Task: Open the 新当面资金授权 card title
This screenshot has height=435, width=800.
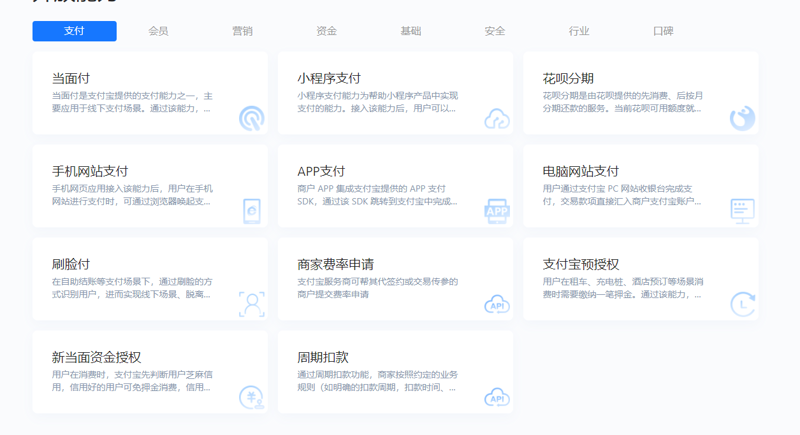Action: [x=96, y=357]
